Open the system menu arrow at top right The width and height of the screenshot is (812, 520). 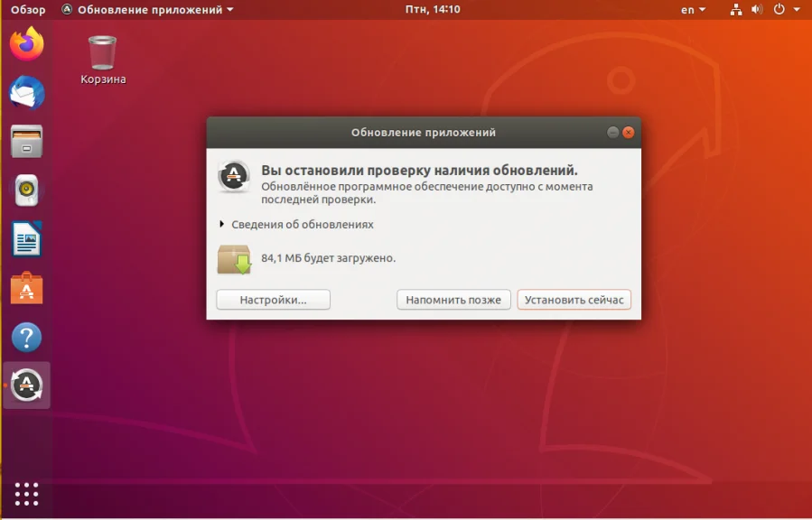pos(797,9)
